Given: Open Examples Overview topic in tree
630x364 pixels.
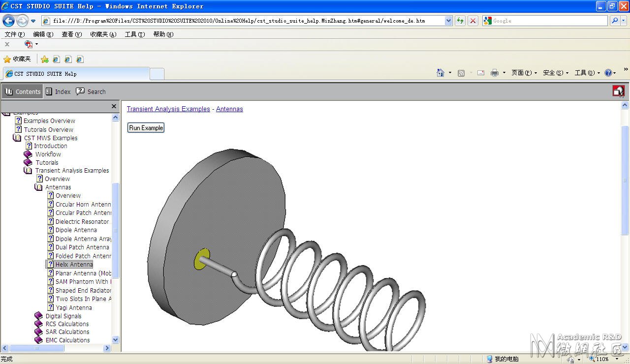Looking at the screenshot, I should [x=49, y=121].
